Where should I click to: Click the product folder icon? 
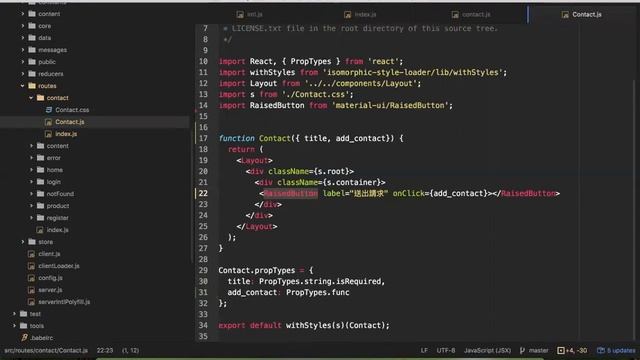pyautogui.click(x=40, y=206)
